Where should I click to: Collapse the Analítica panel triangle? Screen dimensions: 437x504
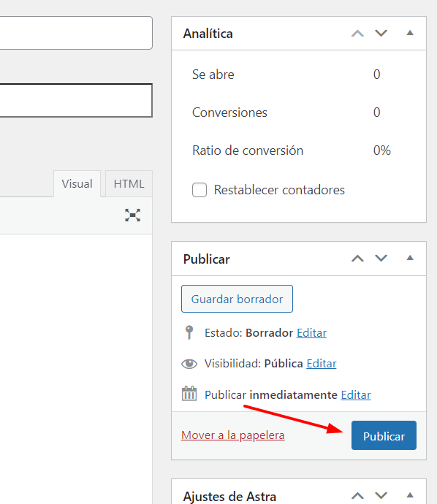click(x=410, y=33)
